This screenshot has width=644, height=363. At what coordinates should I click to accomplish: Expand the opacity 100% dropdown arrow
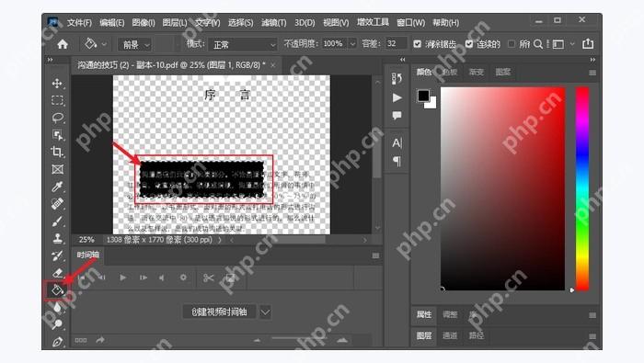click(x=352, y=43)
